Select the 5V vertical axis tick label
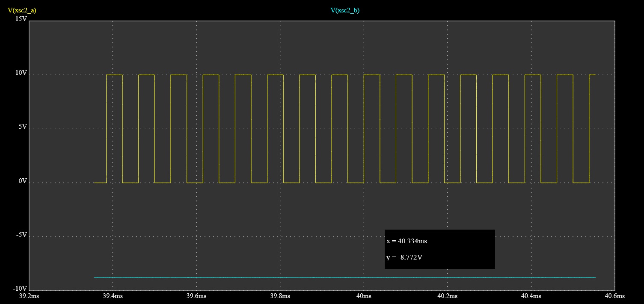Image resolution: width=644 pixels, height=304 pixels. pyautogui.click(x=23, y=127)
